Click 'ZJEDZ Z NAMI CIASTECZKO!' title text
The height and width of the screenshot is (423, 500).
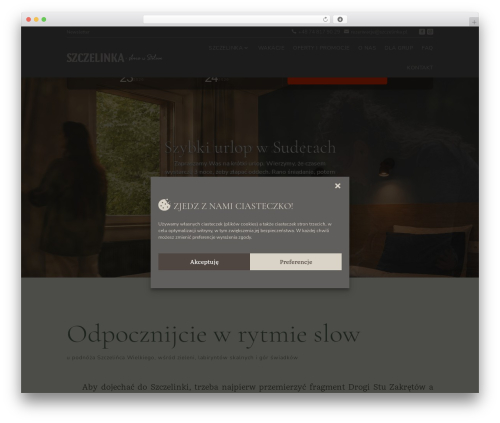233,206
